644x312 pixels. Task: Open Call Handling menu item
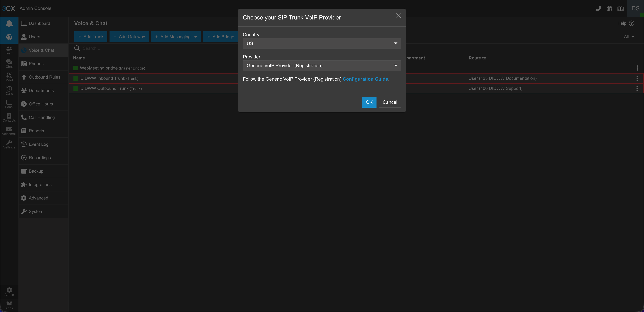point(41,117)
